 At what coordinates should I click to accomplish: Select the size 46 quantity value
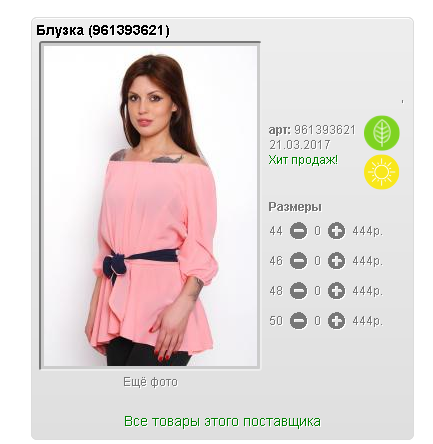click(317, 261)
